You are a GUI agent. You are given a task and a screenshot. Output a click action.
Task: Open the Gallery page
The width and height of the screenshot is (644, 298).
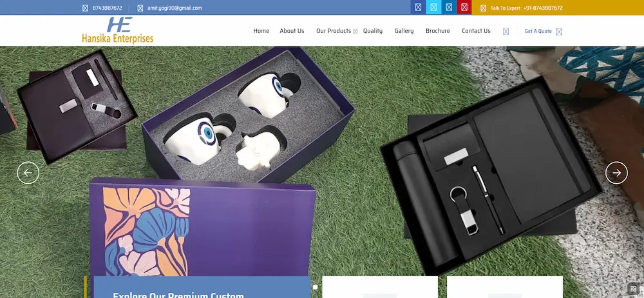404,31
